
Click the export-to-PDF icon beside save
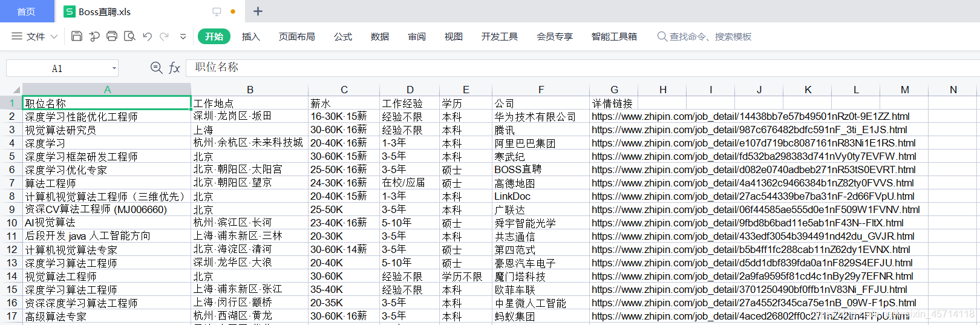click(x=94, y=36)
